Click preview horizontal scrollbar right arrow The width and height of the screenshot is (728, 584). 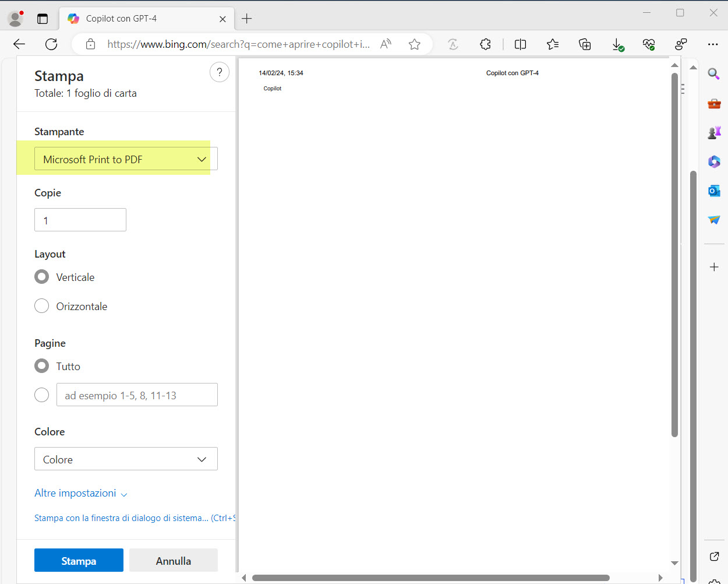[660, 578]
